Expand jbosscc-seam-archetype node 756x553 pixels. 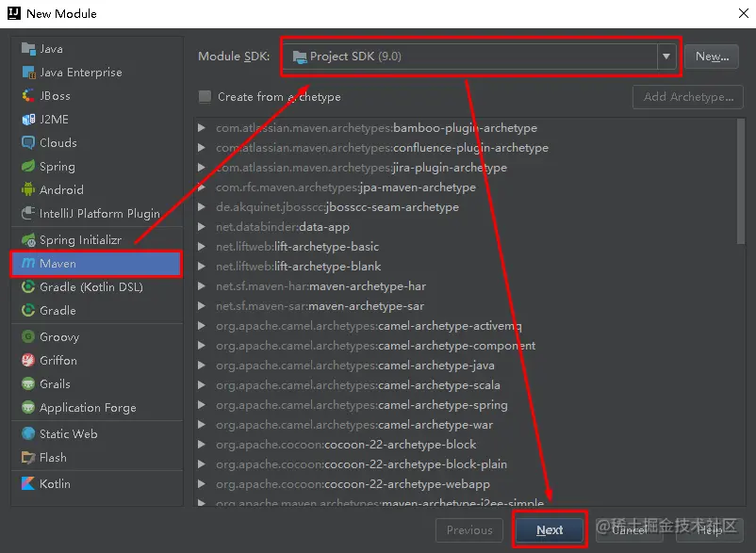click(202, 206)
